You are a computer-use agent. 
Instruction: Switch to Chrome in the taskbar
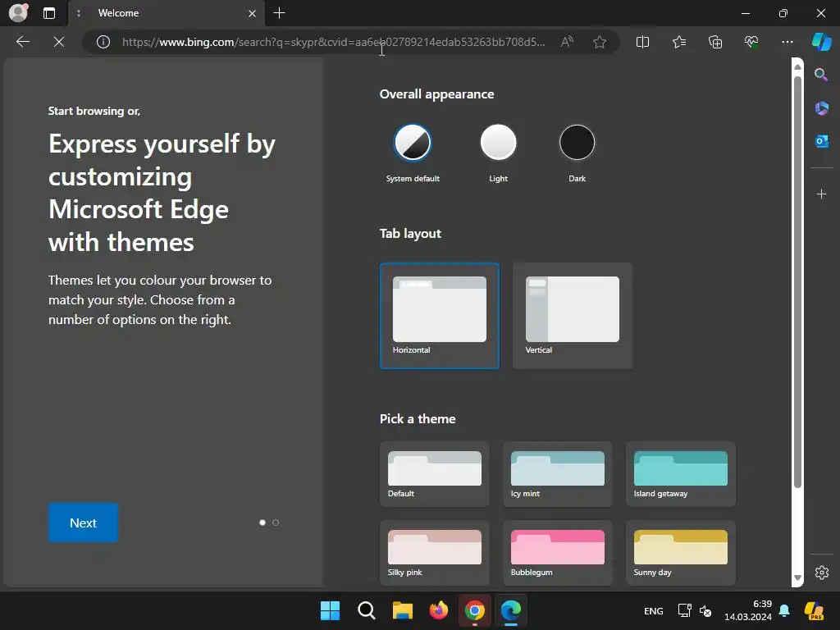[x=475, y=610]
